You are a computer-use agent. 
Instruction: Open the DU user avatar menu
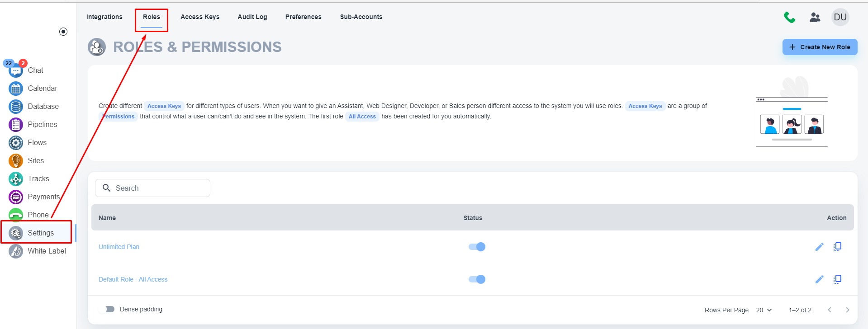tap(840, 17)
